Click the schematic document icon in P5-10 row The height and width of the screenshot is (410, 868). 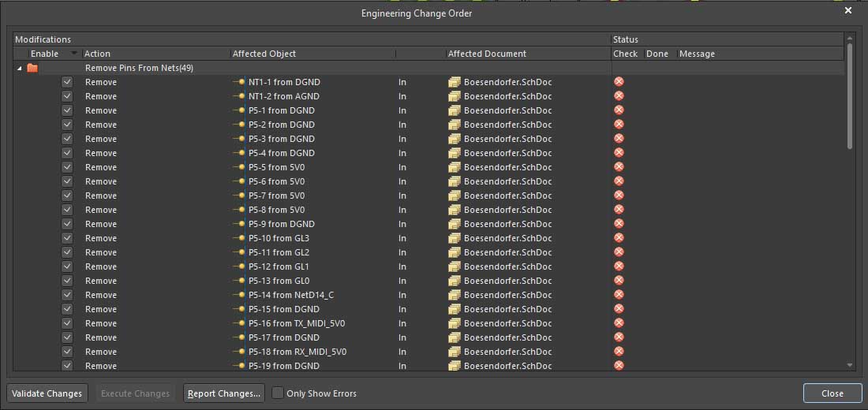454,238
